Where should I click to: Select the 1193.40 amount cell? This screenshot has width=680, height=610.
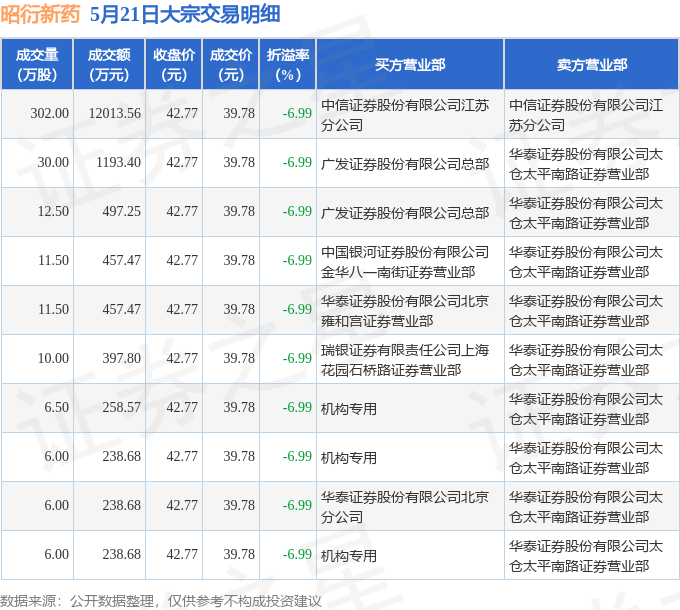point(109,163)
